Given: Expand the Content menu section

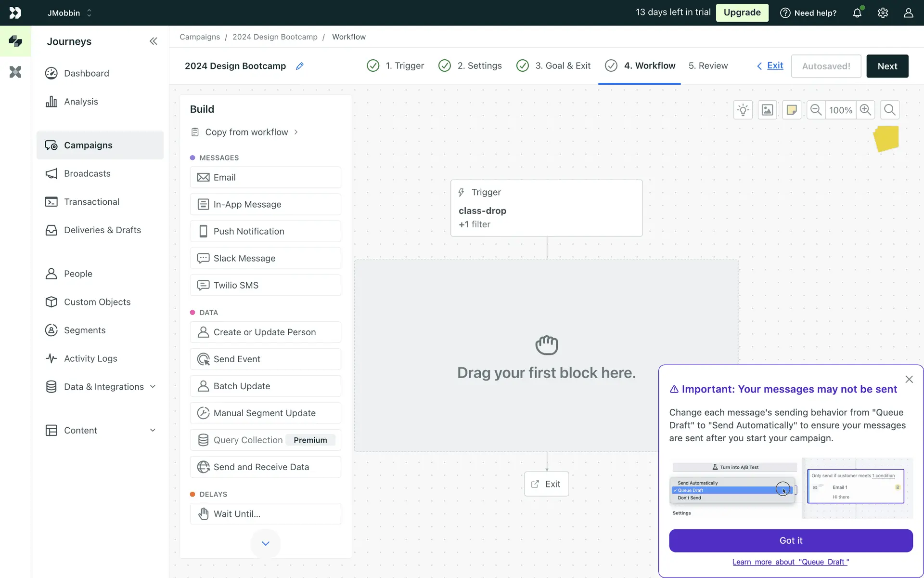Looking at the screenshot, I should click(x=153, y=430).
